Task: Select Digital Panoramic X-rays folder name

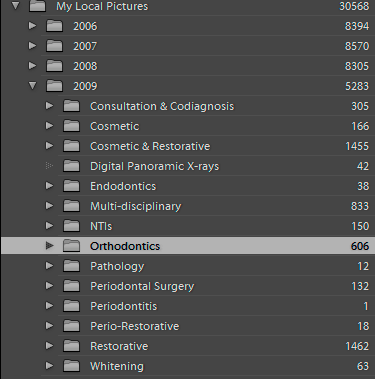Action: (x=155, y=166)
